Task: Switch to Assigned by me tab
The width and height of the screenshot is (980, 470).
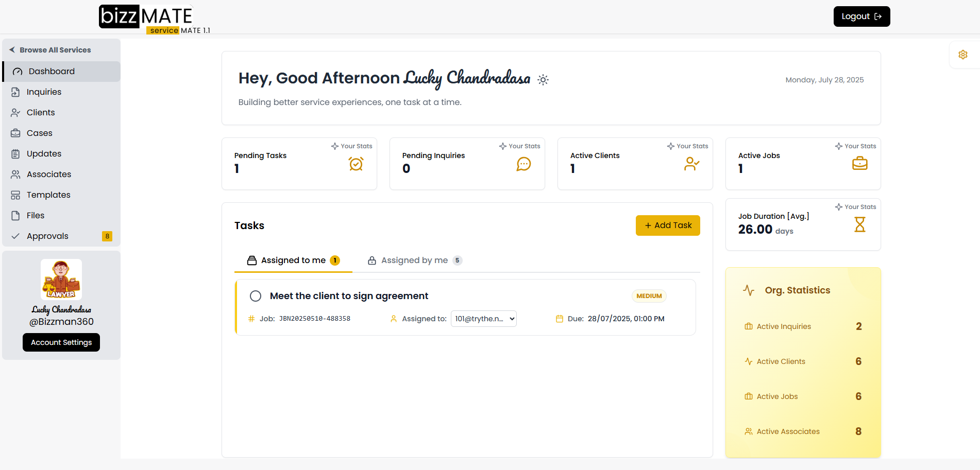Action: pyautogui.click(x=414, y=260)
